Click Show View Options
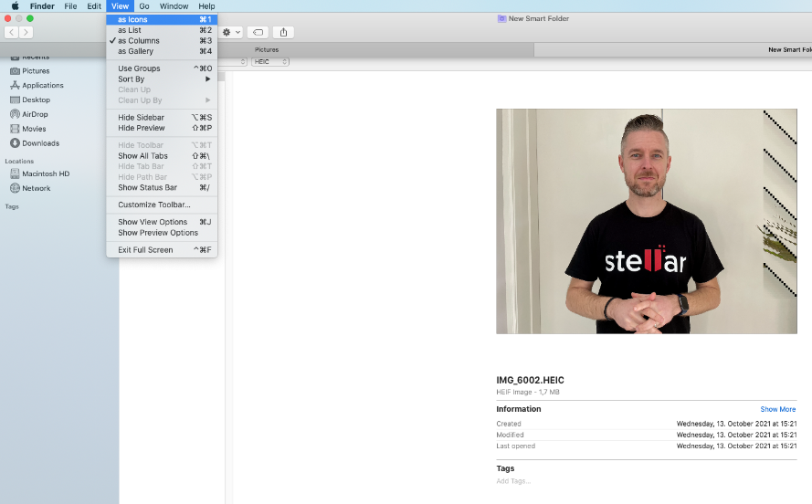The height and width of the screenshot is (504, 812). [x=162, y=222]
